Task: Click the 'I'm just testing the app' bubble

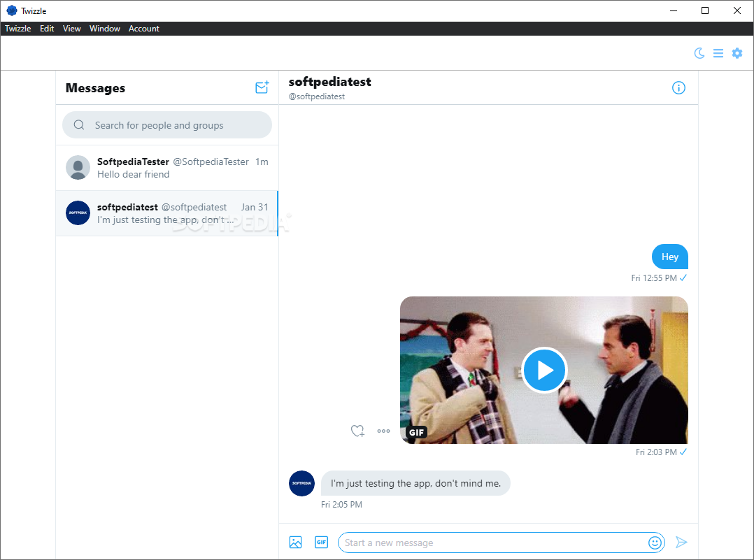Action: pyautogui.click(x=415, y=483)
